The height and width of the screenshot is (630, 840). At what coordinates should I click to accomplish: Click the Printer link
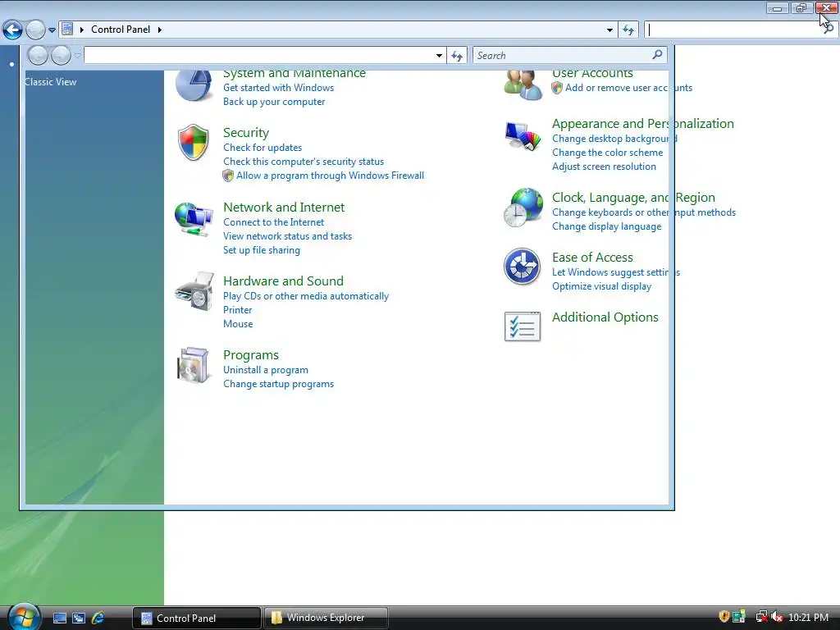pos(237,309)
